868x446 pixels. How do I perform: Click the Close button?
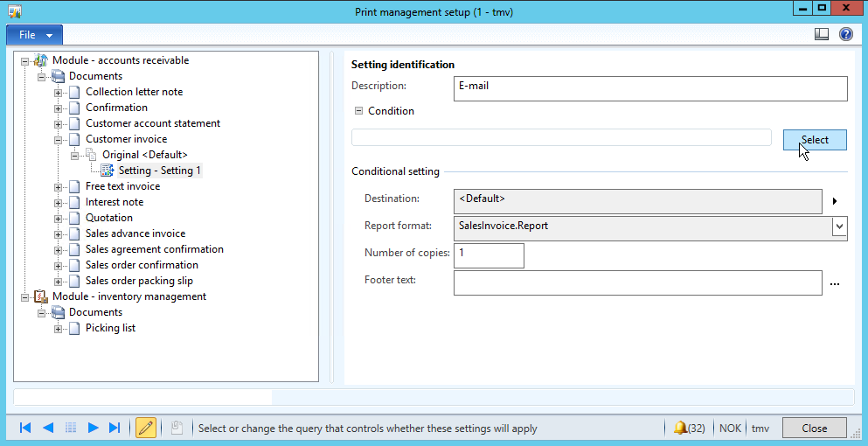coord(814,429)
